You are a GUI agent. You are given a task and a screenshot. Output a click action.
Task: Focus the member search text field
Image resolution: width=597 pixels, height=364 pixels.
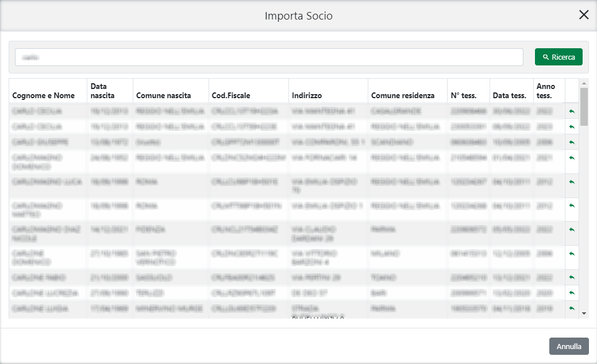coord(269,57)
